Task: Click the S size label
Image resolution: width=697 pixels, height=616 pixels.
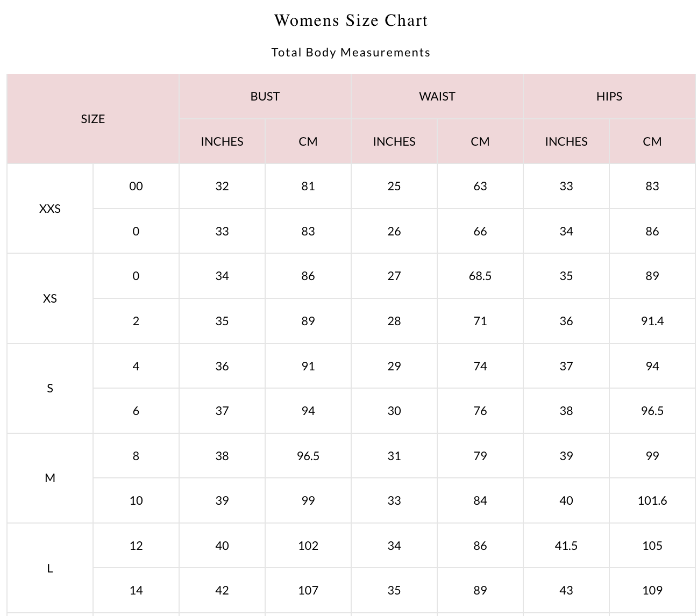Action: [50, 388]
